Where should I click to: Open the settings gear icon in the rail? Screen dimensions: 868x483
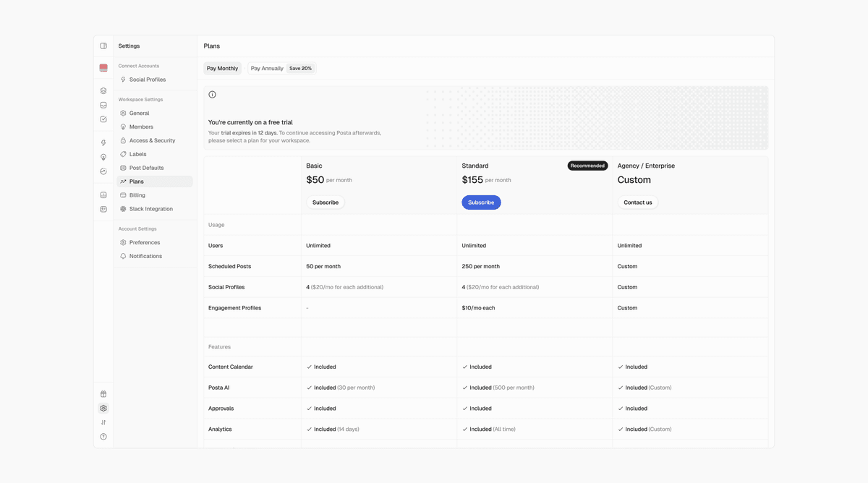(x=103, y=409)
